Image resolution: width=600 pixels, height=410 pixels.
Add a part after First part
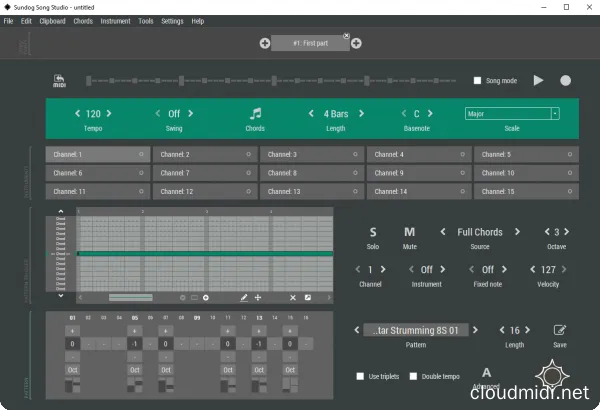[356, 43]
